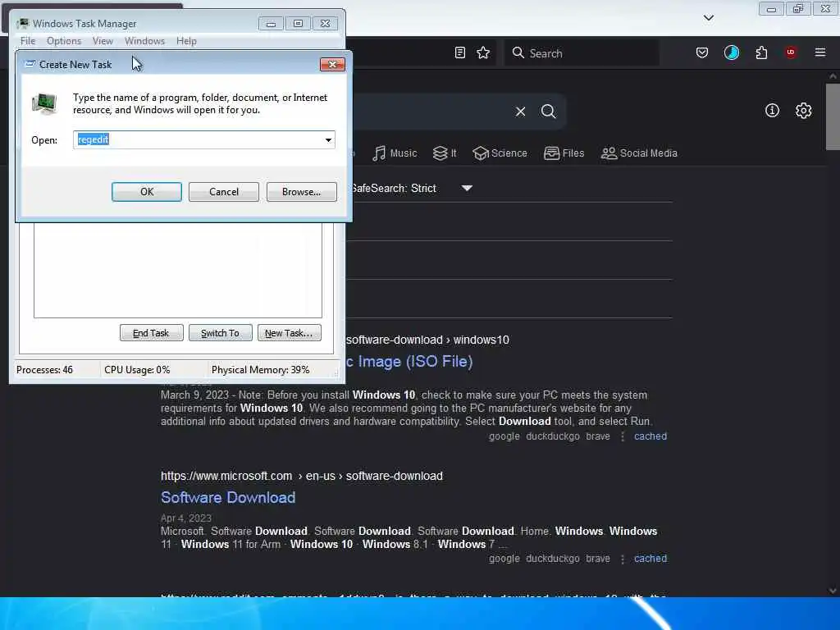The image size is (840, 630).
Task: Confirm Create New Task with OK
Action: click(x=147, y=192)
